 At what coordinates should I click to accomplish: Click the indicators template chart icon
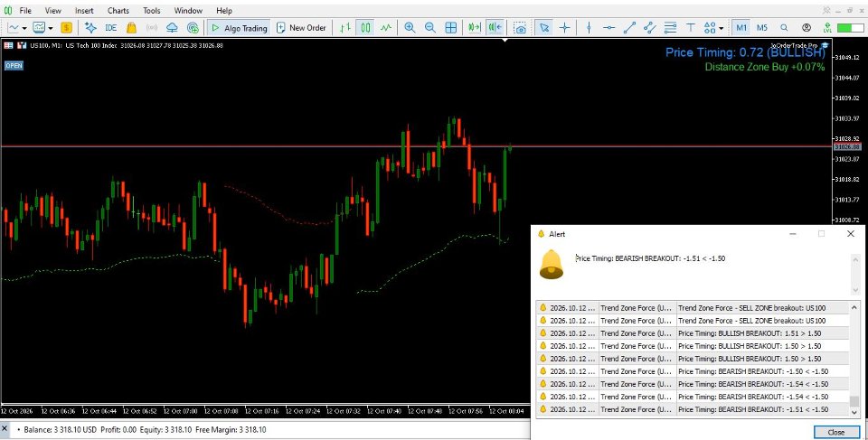tap(39, 28)
